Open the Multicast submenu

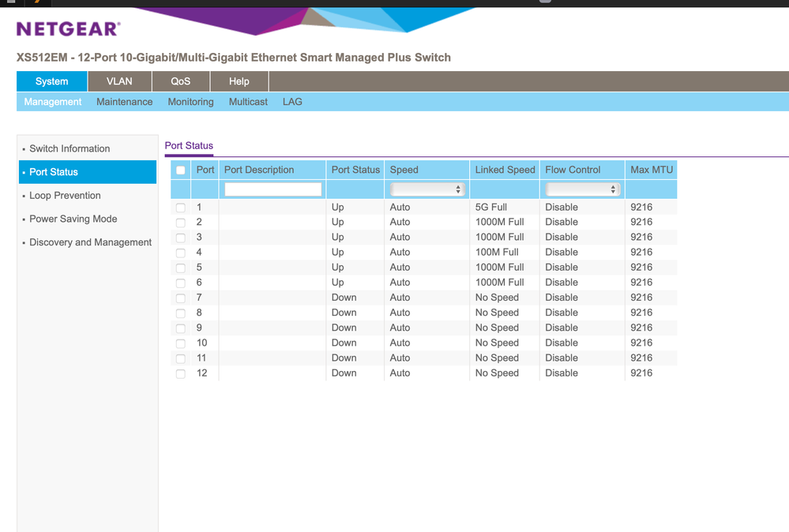pyautogui.click(x=248, y=102)
